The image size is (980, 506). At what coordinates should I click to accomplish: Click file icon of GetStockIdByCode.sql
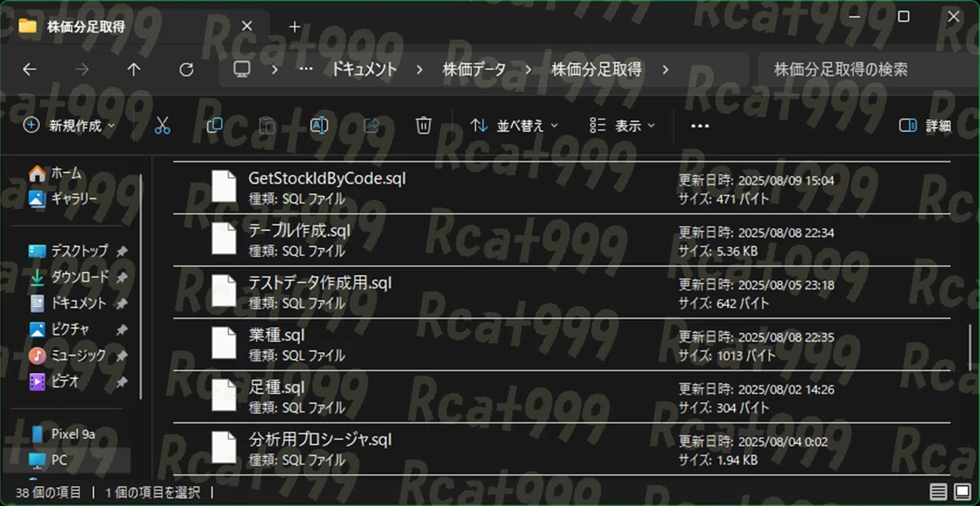(x=224, y=187)
